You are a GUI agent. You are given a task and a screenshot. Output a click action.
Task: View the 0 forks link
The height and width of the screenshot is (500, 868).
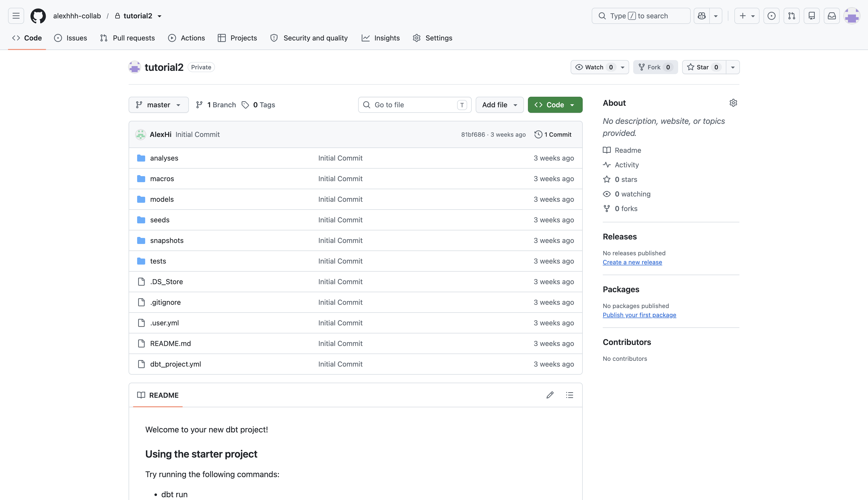pos(620,209)
